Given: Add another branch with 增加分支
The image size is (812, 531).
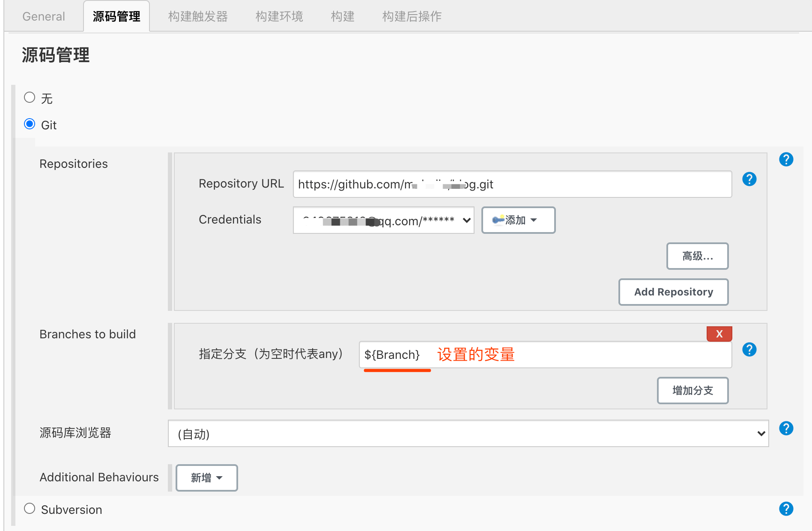Looking at the screenshot, I should point(693,390).
